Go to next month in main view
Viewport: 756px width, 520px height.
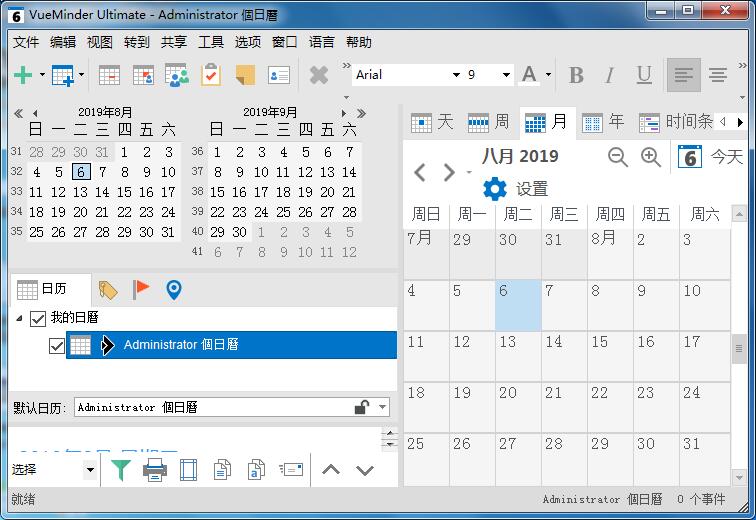(449, 172)
